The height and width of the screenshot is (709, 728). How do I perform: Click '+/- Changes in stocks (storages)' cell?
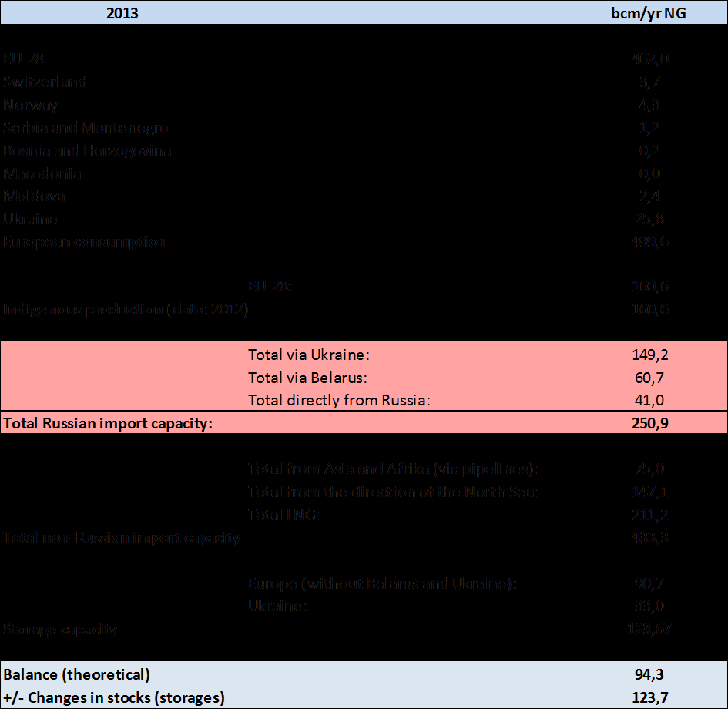(x=114, y=698)
